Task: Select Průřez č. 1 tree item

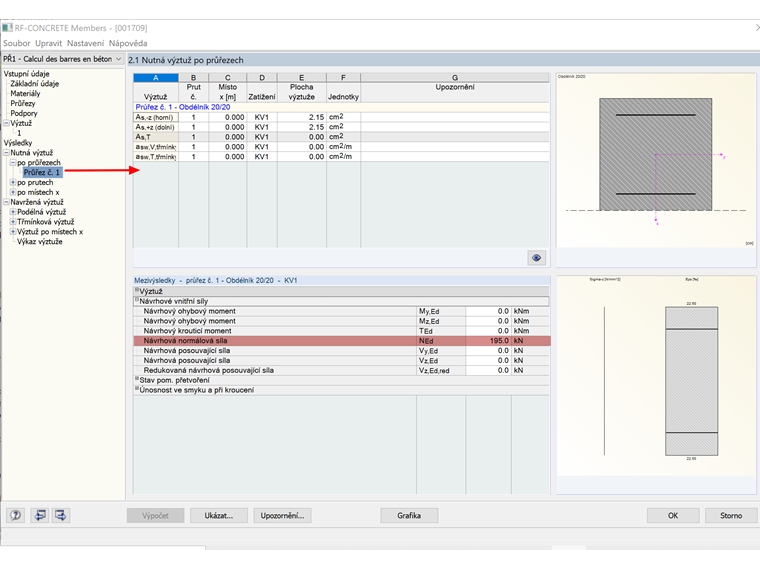Action: point(42,173)
